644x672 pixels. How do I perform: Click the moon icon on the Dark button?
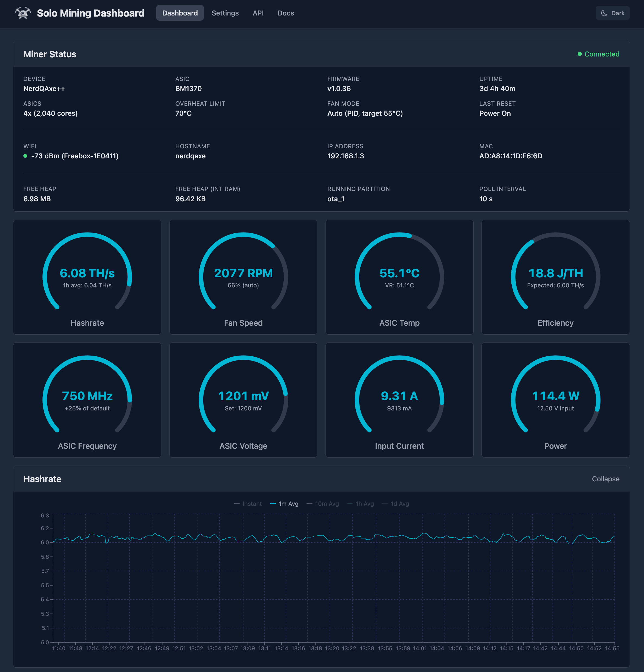pos(605,13)
